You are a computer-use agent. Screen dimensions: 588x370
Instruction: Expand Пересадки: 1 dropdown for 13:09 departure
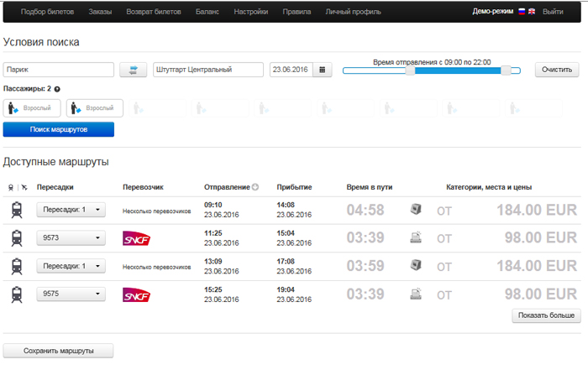coord(71,266)
